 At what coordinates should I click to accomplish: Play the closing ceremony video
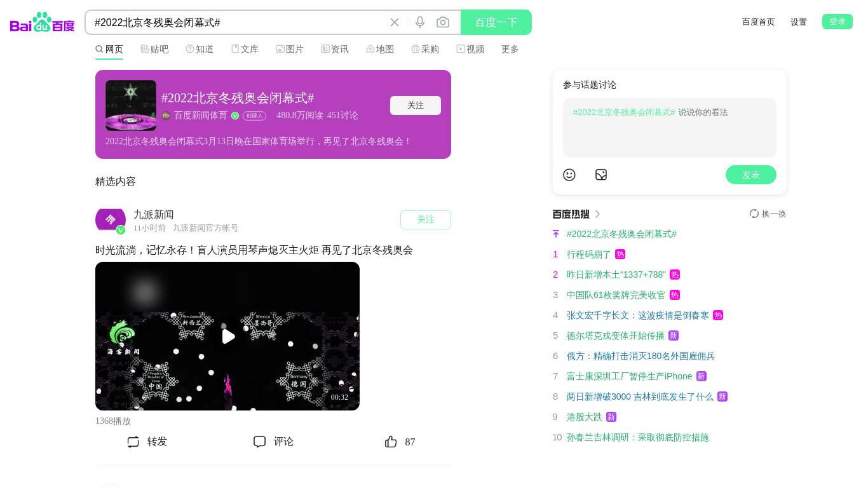[x=227, y=336]
